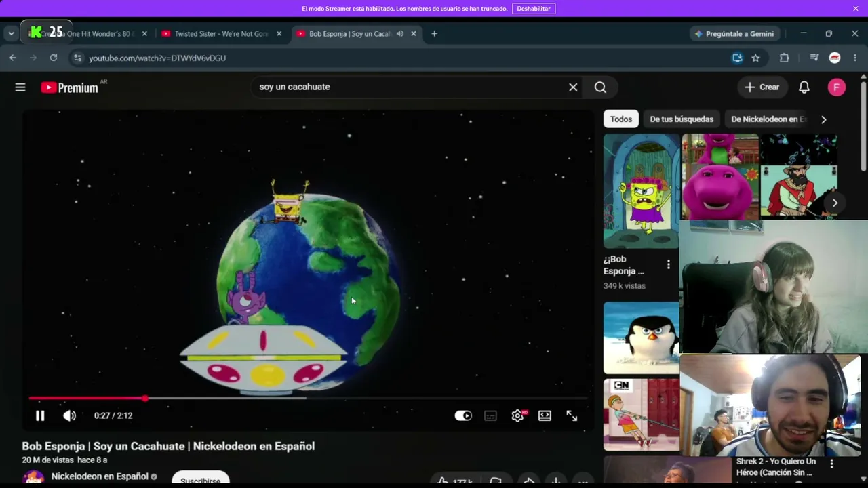
Task: Open the penguin suggested video thumbnail
Action: coord(641,338)
